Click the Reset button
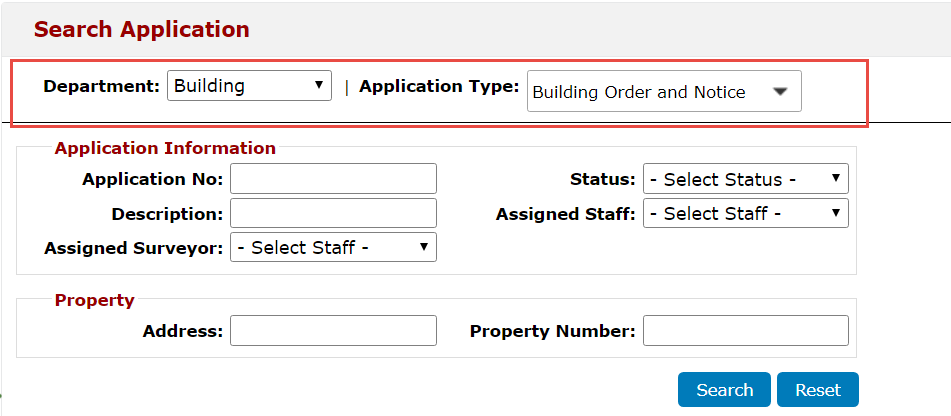This screenshot has width=951, height=416. (817, 390)
